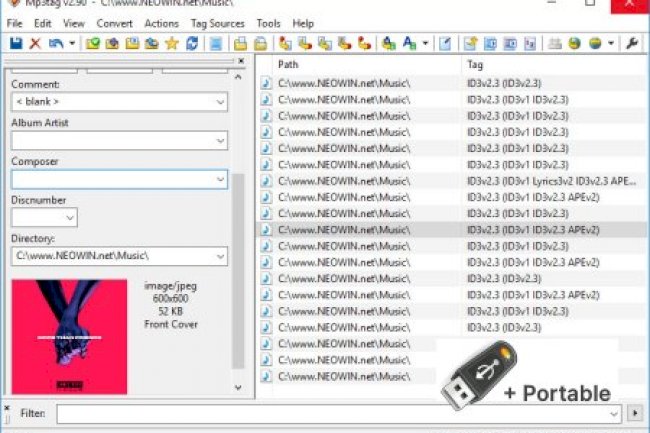Image resolution: width=650 pixels, height=433 pixels.
Task: Click the '600x600' cover size text
Action: coord(170,298)
